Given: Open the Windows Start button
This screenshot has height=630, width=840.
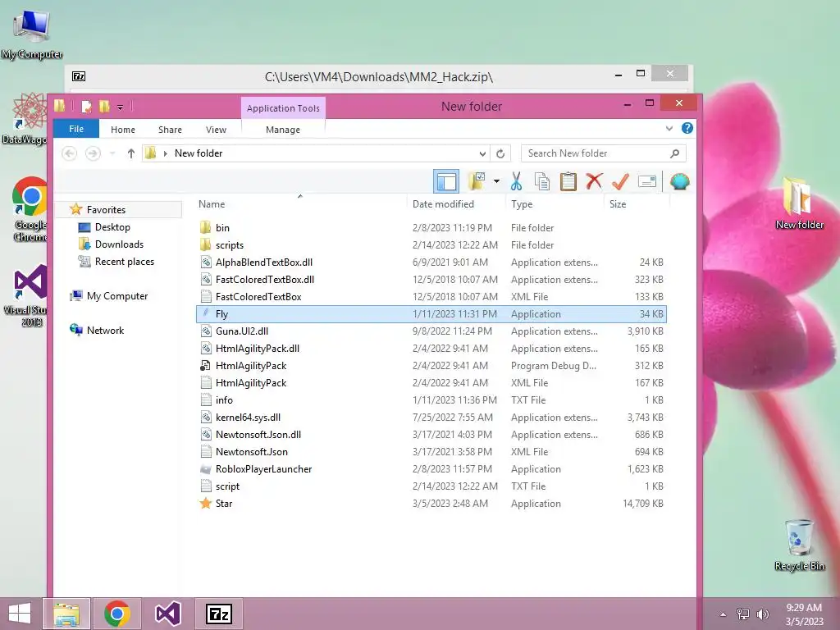Looking at the screenshot, I should [x=20, y=614].
